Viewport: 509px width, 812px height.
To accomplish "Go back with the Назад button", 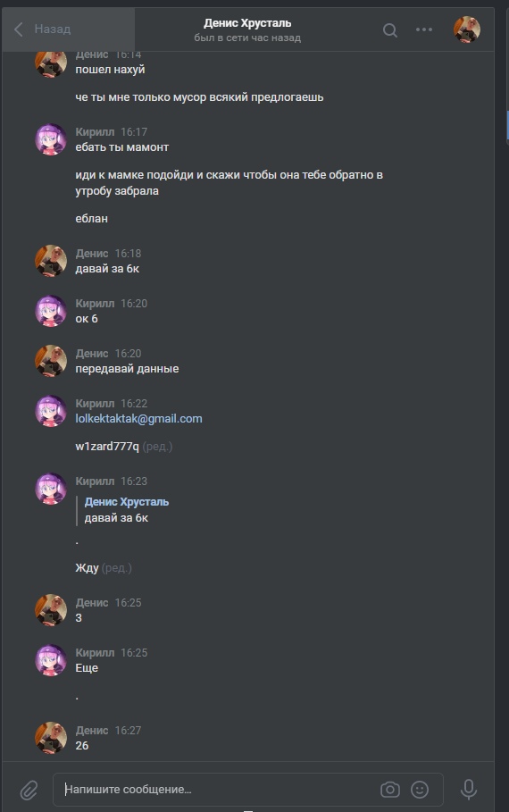I will point(69,29).
